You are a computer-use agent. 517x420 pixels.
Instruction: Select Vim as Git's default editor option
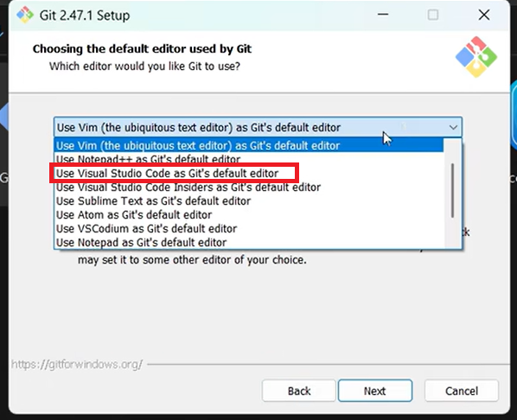249,146
